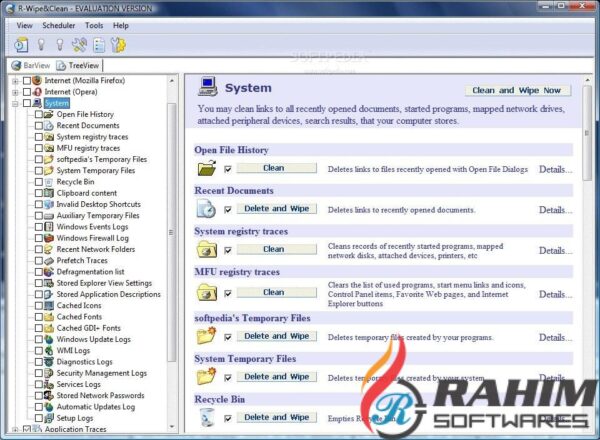Click the first lightbulb toolbar icon
The height and width of the screenshot is (440, 600).
(41, 45)
